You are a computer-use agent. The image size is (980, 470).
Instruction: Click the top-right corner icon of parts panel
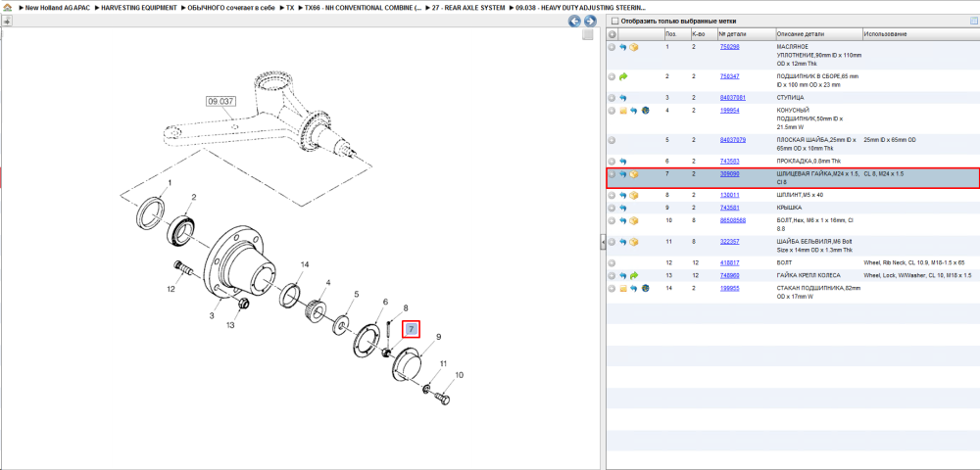coord(973,22)
